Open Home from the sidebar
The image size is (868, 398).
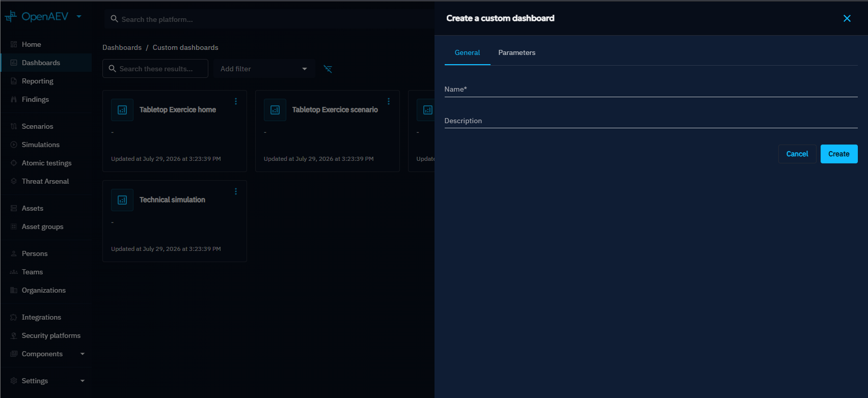click(46, 44)
